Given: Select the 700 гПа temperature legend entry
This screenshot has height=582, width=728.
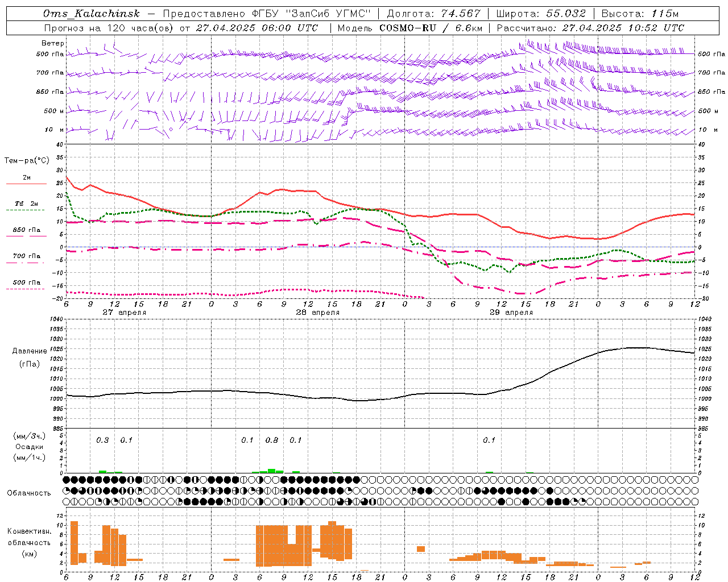Looking at the screenshot, I should 26,256.
